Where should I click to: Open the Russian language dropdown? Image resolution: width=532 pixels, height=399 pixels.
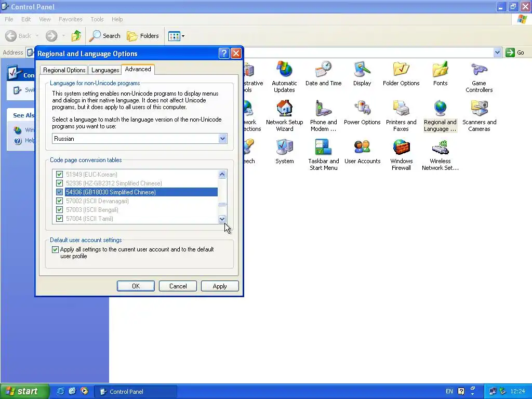coord(222,138)
